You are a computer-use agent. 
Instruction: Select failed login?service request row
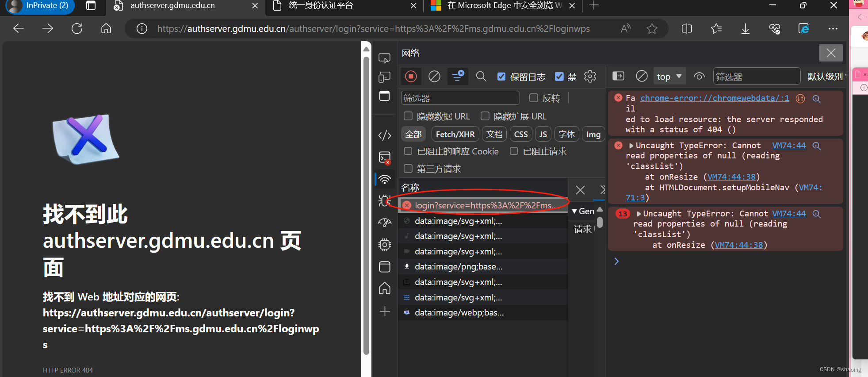(x=483, y=205)
